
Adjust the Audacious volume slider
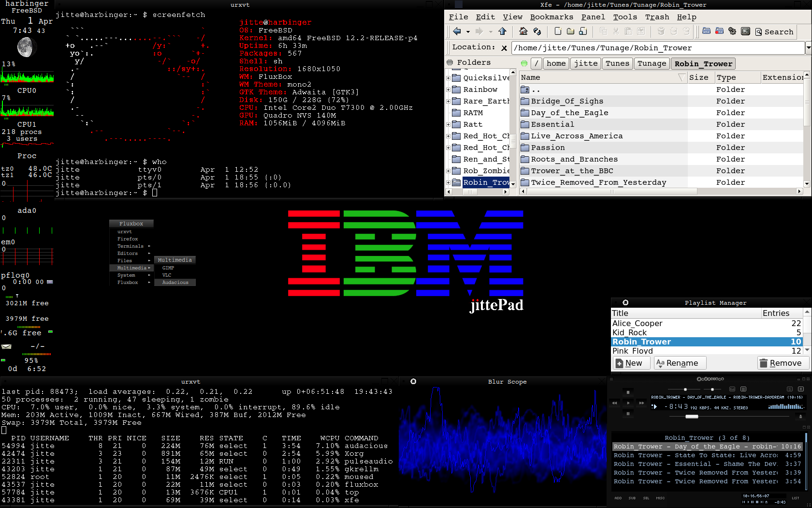coord(685,389)
